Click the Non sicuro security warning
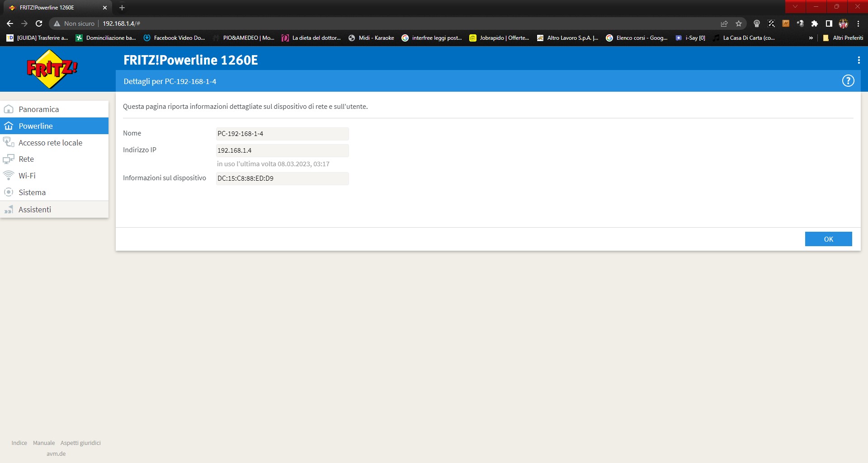Image resolution: width=868 pixels, height=463 pixels. (74, 23)
